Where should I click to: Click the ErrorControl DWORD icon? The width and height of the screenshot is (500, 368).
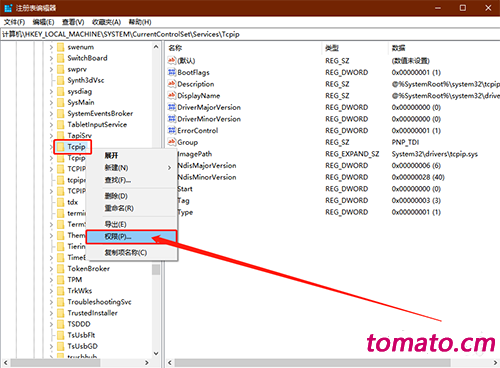pos(171,130)
